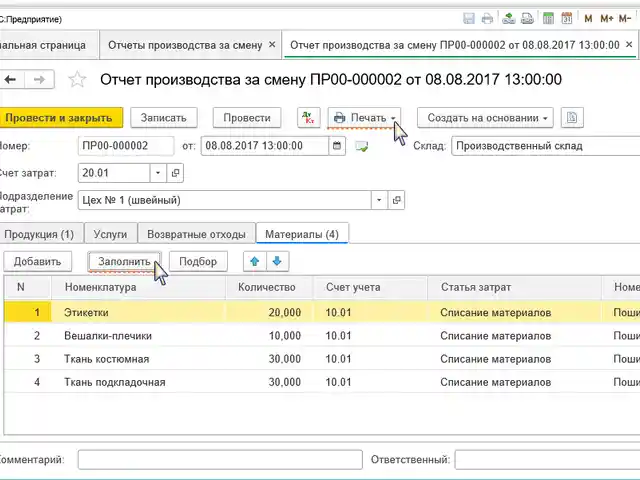
Task: Select the Вешалки-плечики cell
Action: 138,336
